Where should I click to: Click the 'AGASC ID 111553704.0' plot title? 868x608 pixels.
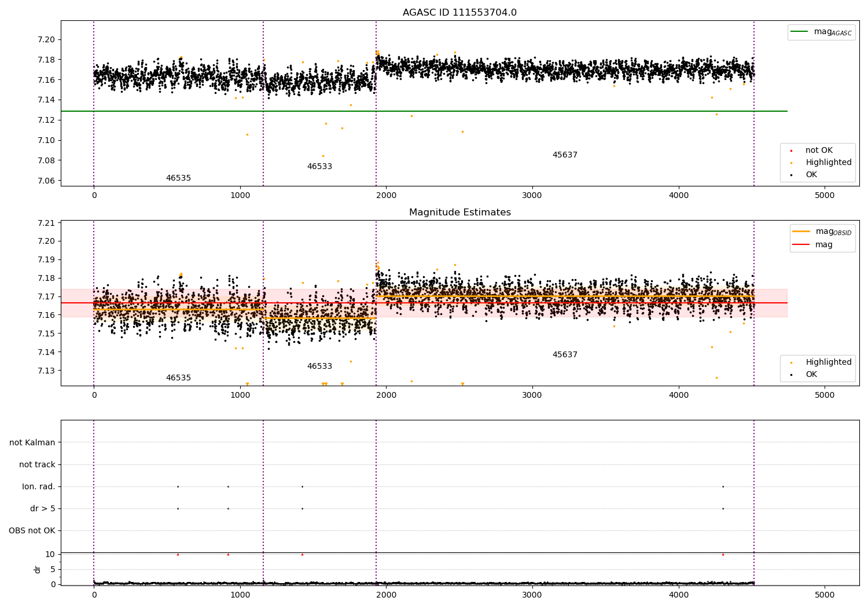pos(459,13)
